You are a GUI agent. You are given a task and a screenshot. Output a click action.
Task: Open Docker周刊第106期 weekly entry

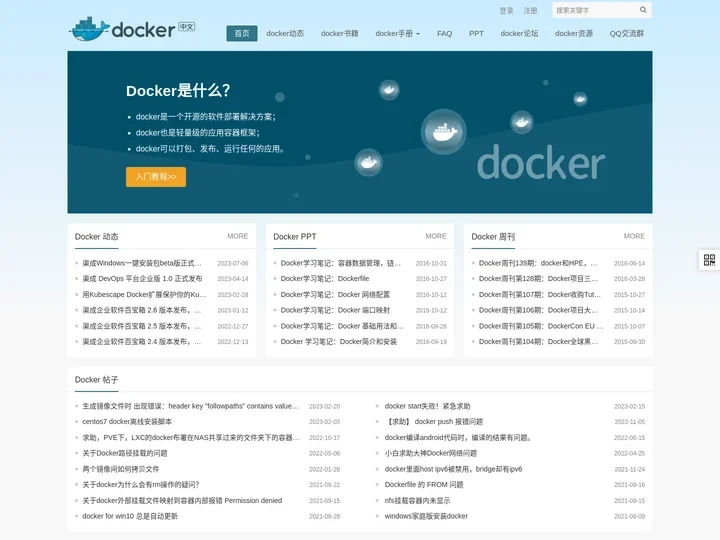click(x=539, y=310)
